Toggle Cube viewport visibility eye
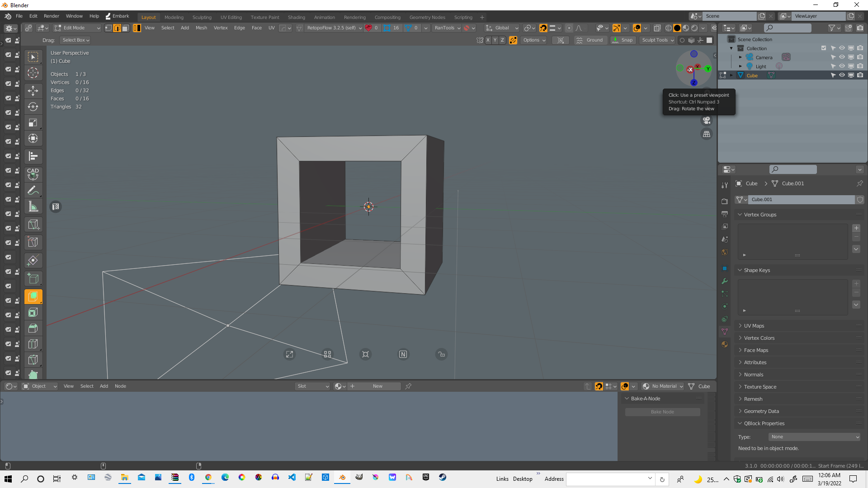This screenshot has height=488, width=868. (x=842, y=75)
